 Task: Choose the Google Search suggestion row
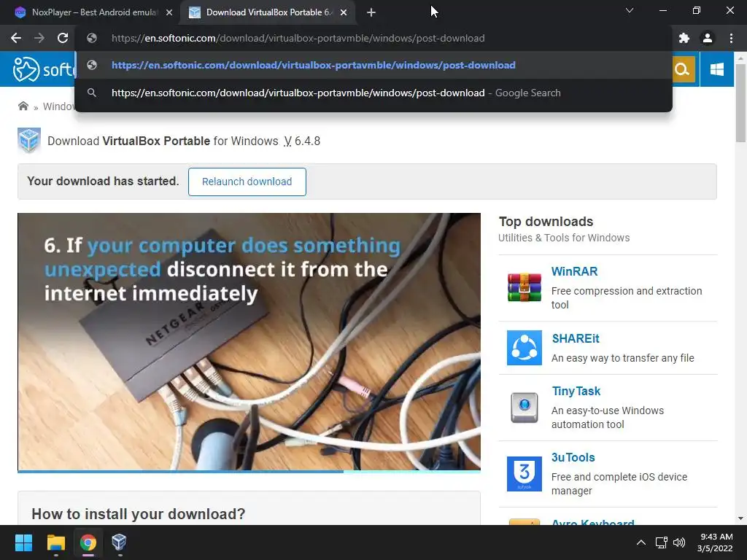click(373, 93)
